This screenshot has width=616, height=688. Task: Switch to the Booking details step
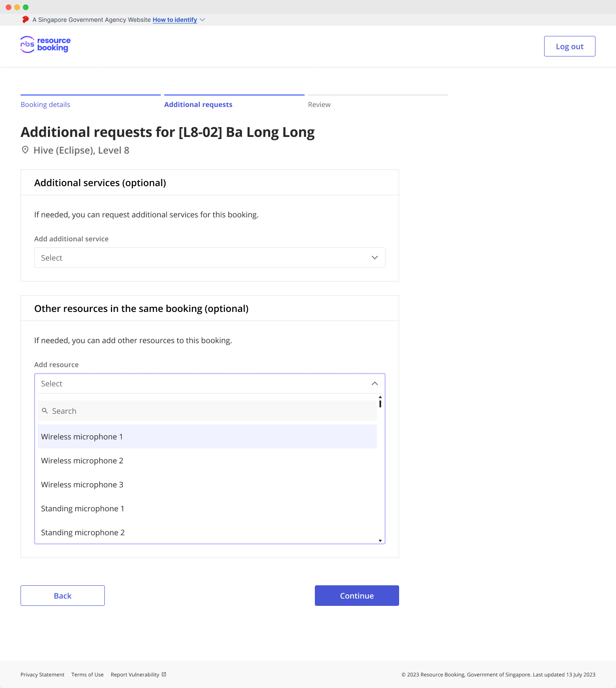click(x=45, y=104)
